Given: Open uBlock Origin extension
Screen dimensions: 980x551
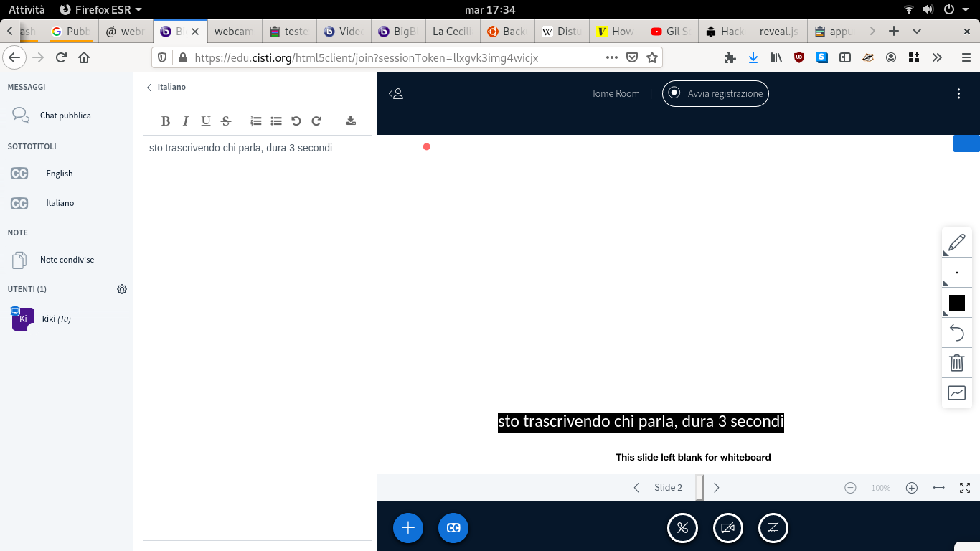Looking at the screenshot, I should (799, 57).
